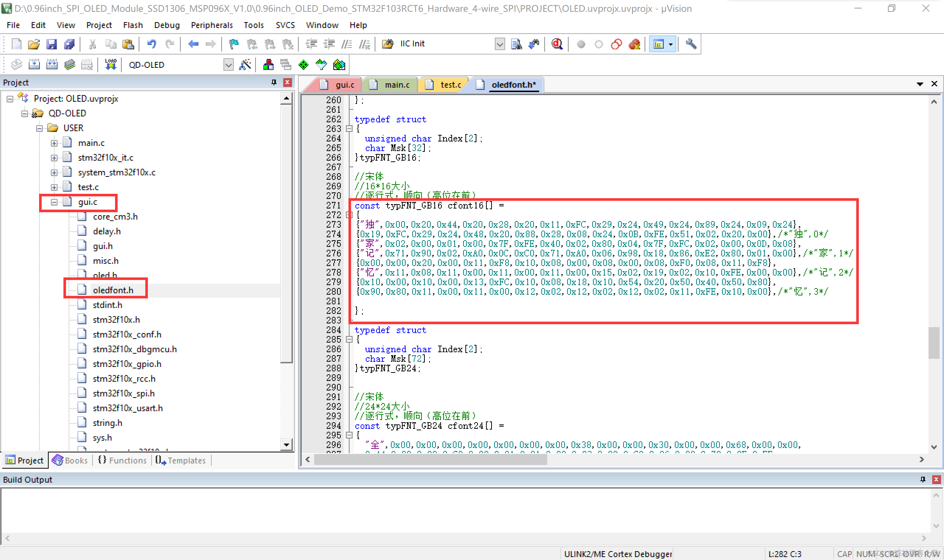Open File Extensions, Books and Environment icon
The width and height of the screenshot is (944, 560).
click(x=268, y=65)
